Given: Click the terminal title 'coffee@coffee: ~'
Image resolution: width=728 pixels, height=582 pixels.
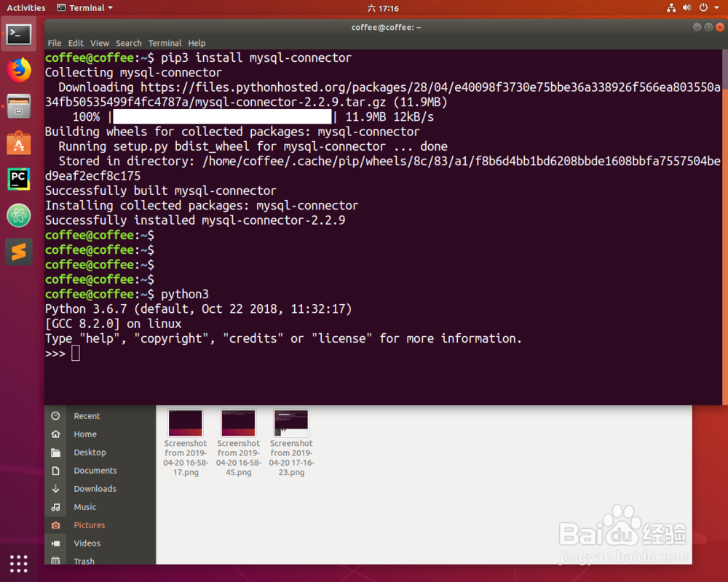Looking at the screenshot, I should pyautogui.click(x=386, y=28).
